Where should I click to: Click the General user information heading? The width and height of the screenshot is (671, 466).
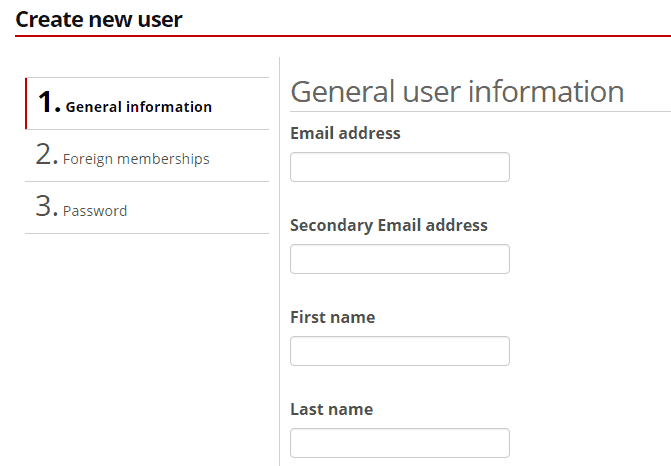point(457,91)
